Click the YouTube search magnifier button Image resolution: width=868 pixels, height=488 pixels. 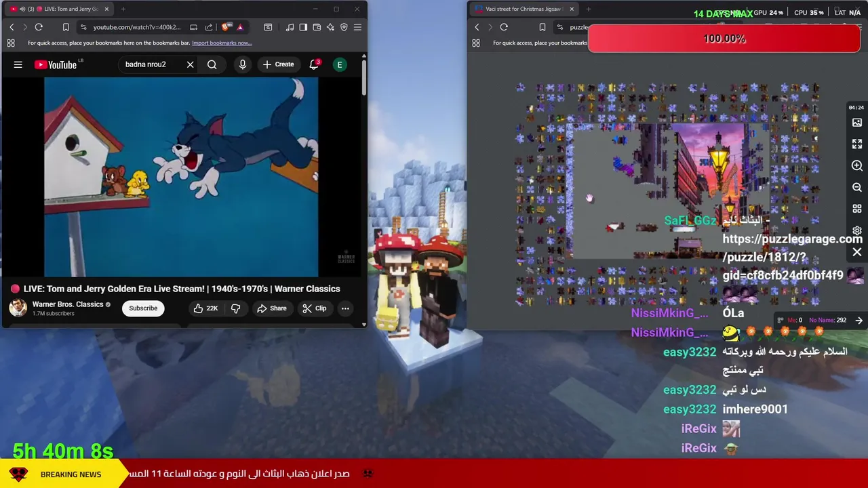tap(212, 64)
